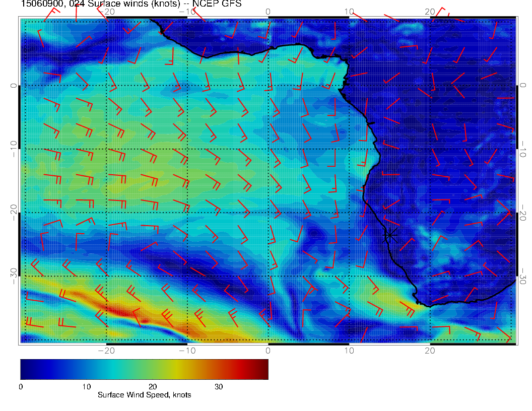Click the bottom axis longitude label 0
This screenshot has height=411, width=532.
coord(268,350)
